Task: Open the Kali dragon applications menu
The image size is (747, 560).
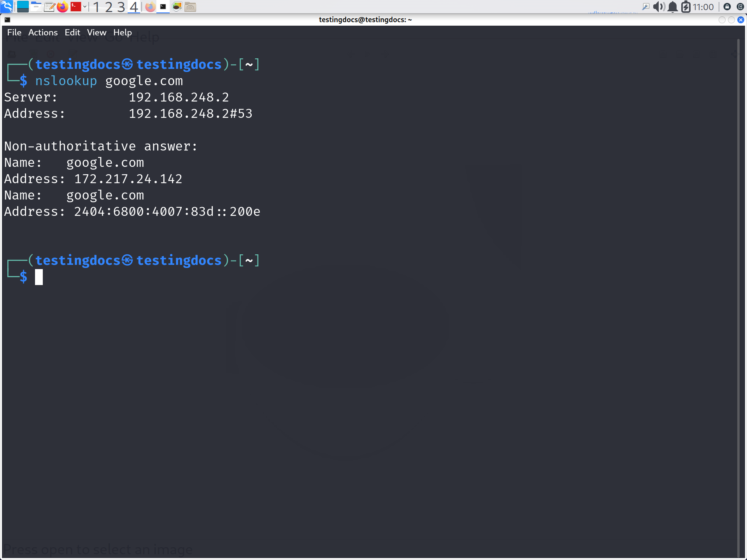Action: click(x=7, y=7)
